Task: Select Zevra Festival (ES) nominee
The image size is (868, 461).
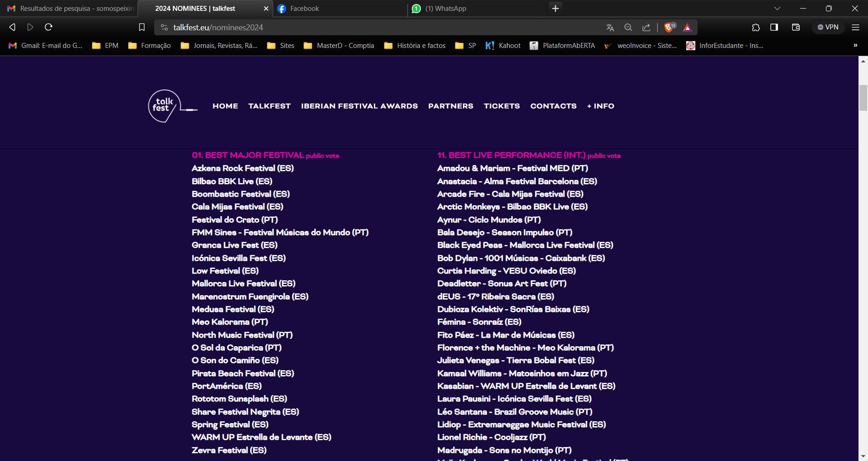Action: pos(229,450)
